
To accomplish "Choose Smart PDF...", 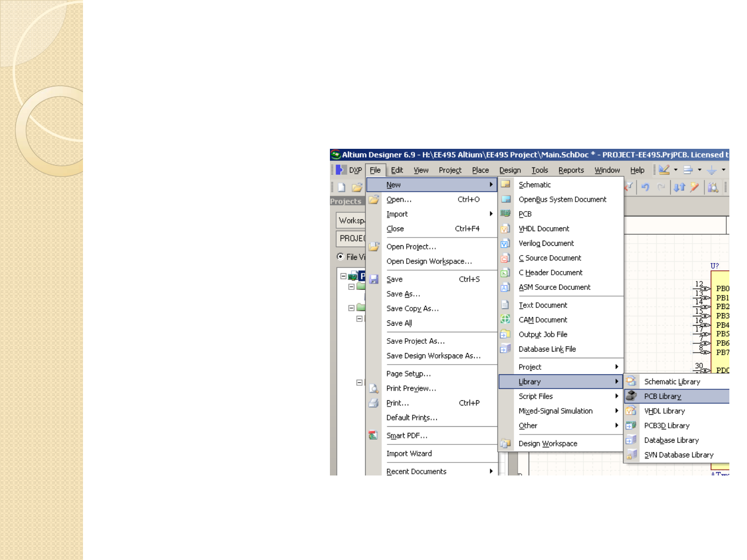I will (432, 436).
